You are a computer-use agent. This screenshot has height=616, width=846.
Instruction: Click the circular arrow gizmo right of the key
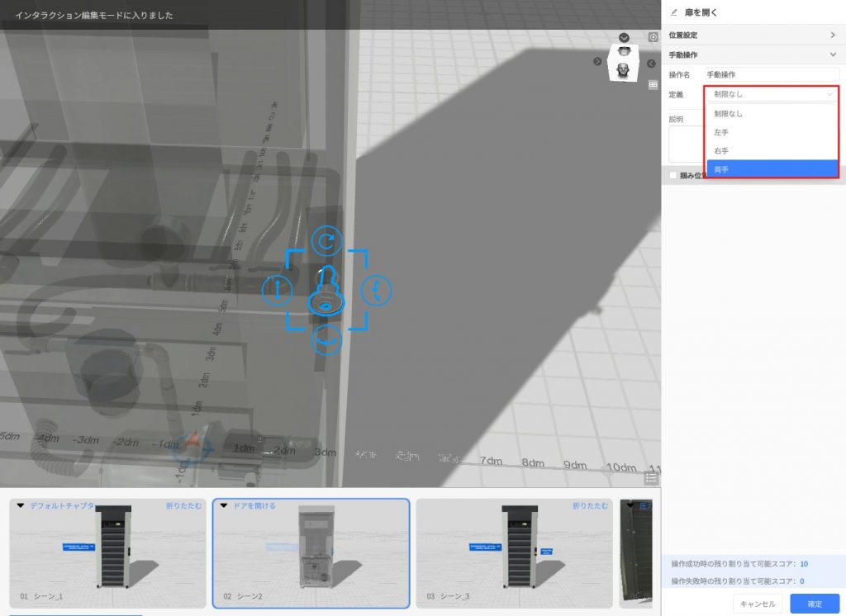coord(377,289)
